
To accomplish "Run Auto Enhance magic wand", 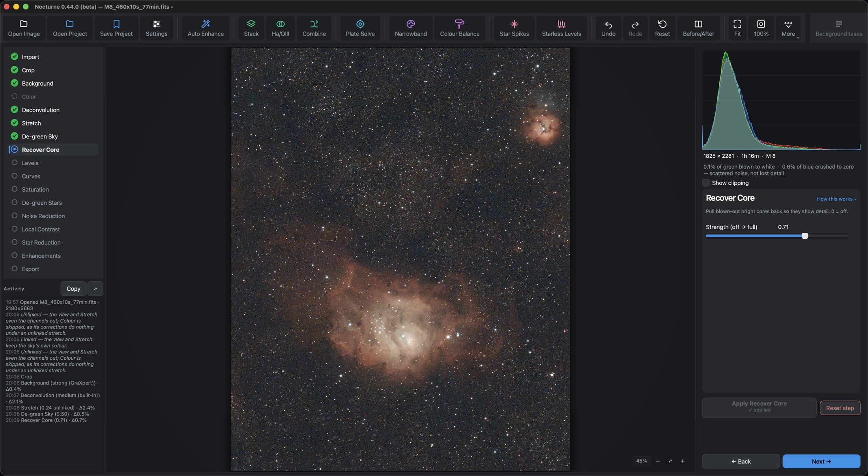I will tap(206, 28).
